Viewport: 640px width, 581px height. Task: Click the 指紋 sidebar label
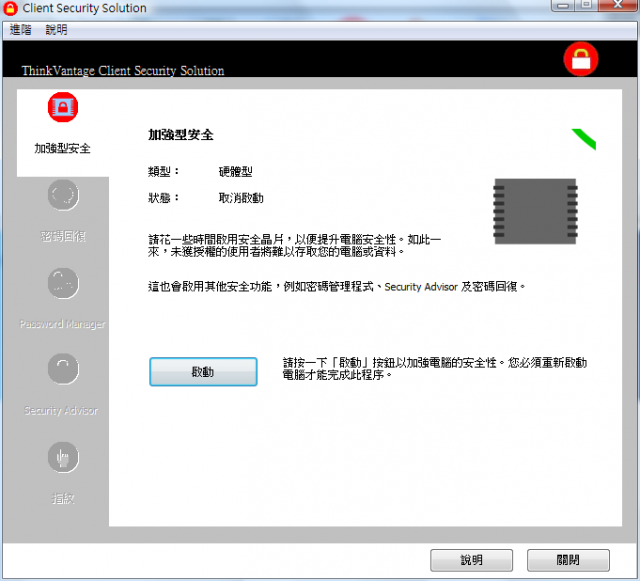click(x=63, y=499)
